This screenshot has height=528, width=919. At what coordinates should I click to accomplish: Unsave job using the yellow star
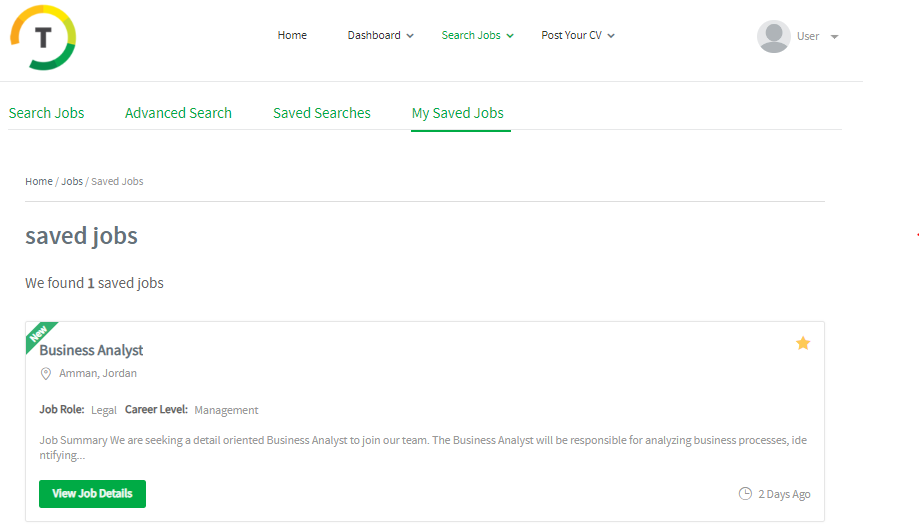click(803, 343)
